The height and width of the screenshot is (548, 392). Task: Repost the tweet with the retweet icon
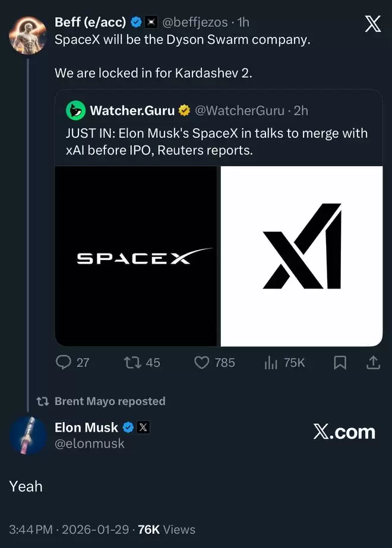click(x=133, y=362)
